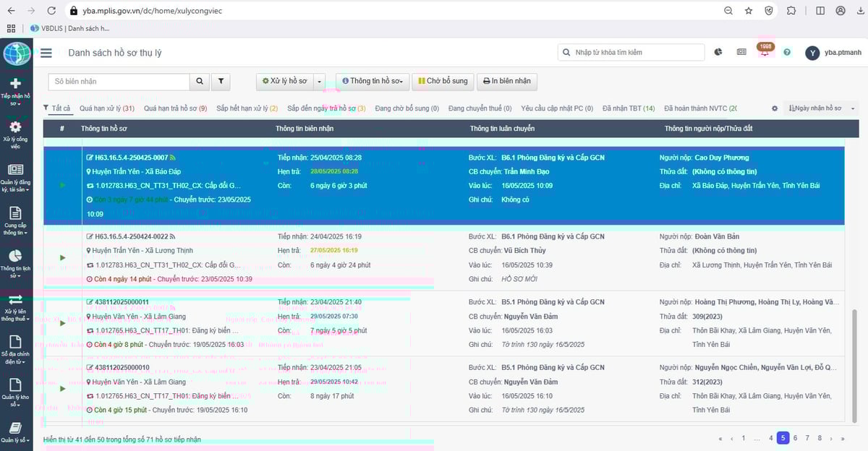Select Đang chuyển thuế (0) tab
This screenshot has height=451, width=868.
coord(480,108)
